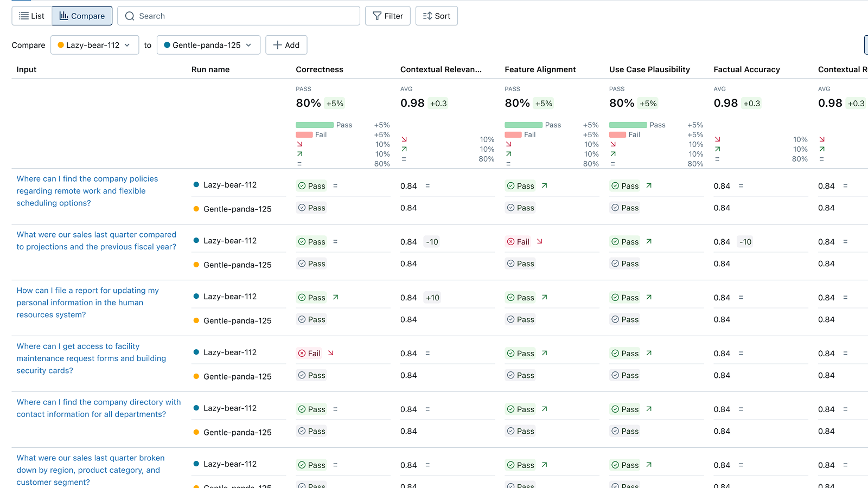Screen dimensions: 868x488
Task: Click the red downward trend arrow in Correctness summary
Action: 299,144
